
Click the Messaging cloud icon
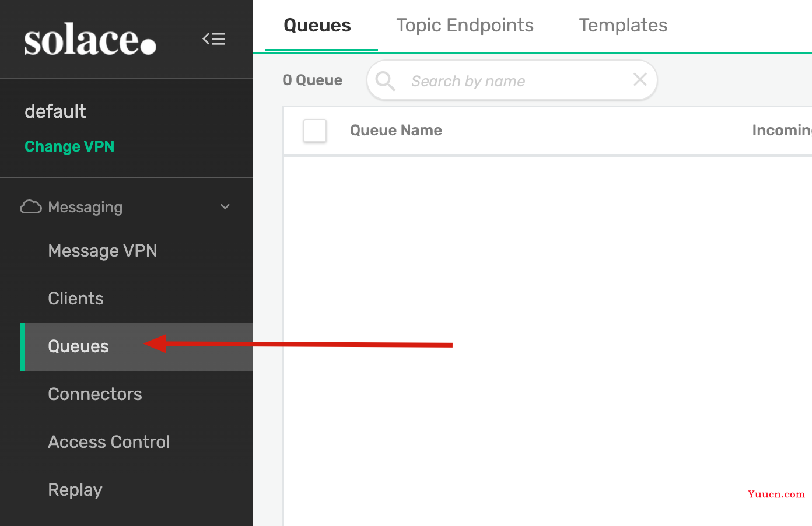pos(31,207)
